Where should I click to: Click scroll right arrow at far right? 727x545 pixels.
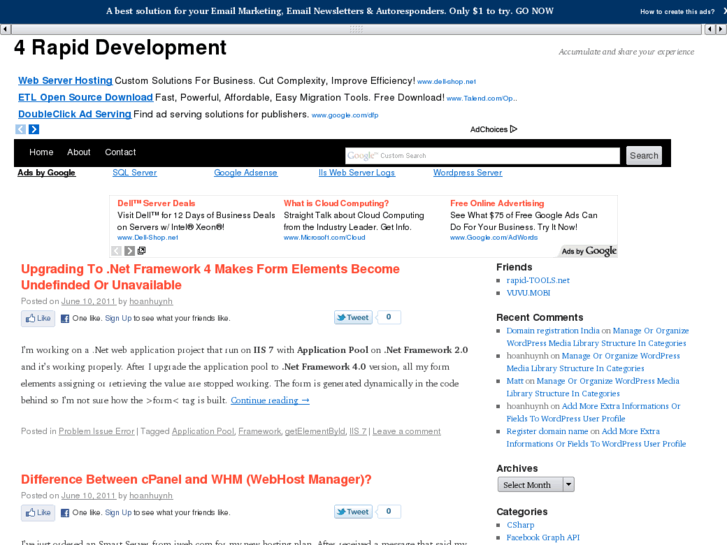(x=721, y=29)
